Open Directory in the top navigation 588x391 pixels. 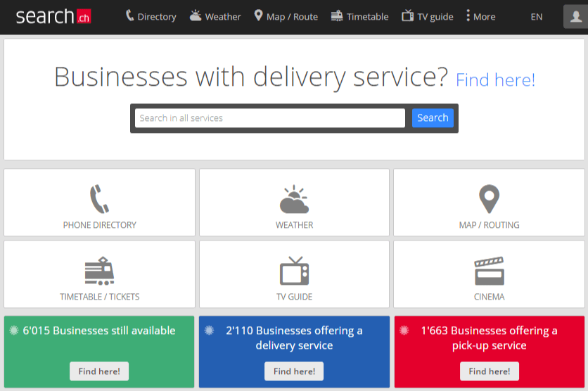pyautogui.click(x=151, y=16)
